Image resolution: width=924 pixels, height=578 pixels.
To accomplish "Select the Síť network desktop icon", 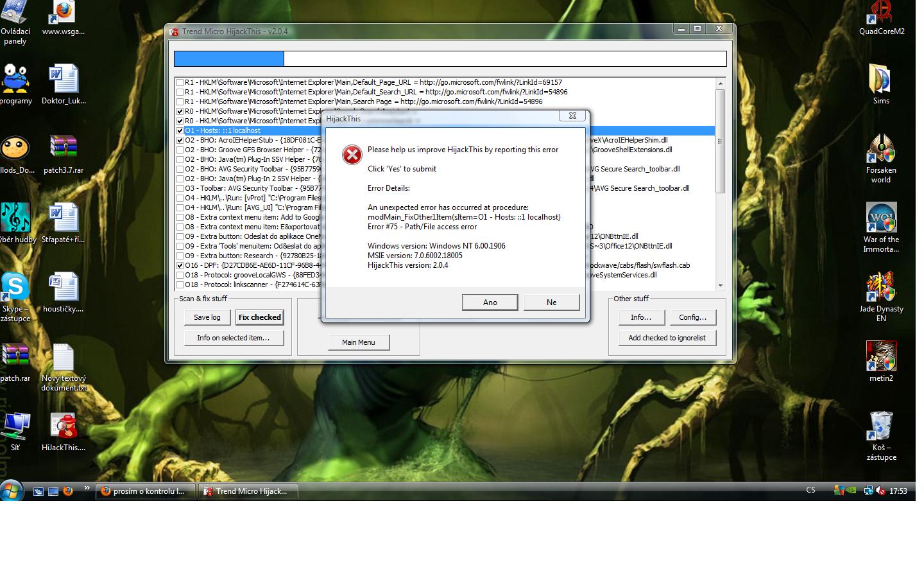I will click(x=15, y=432).
